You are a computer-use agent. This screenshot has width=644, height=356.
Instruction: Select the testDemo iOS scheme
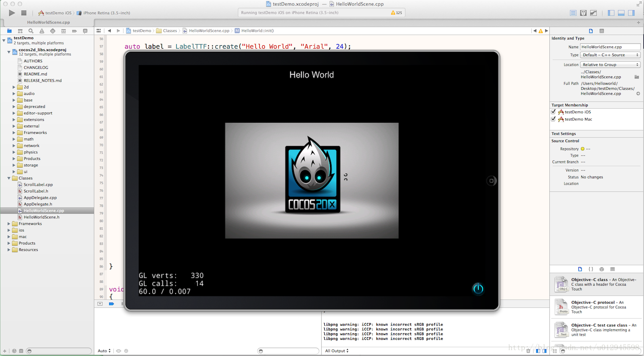click(x=55, y=13)
